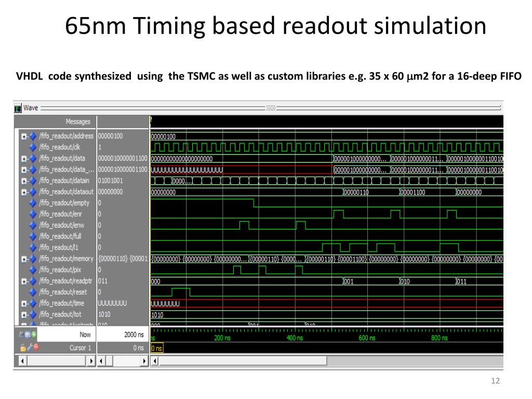Expand the fifo_readout/time bus
The image size is (532, 399).
coord(24,303)
